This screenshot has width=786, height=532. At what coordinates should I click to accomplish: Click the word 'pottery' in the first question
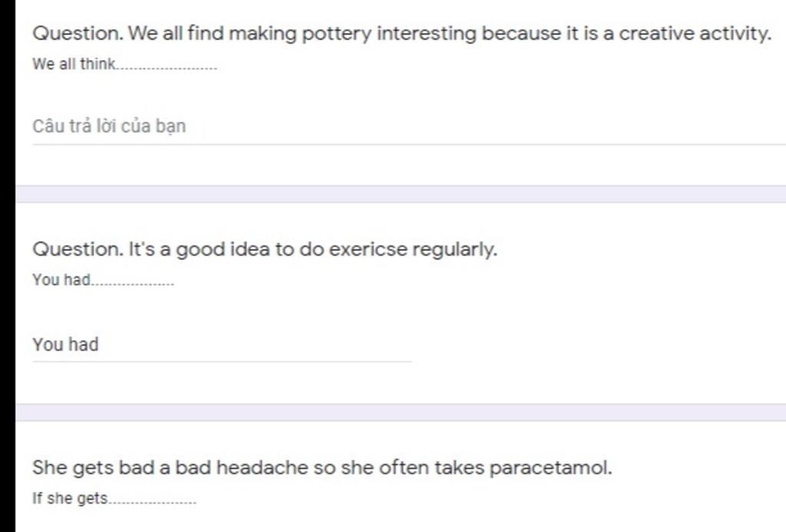tap(337, 34)
